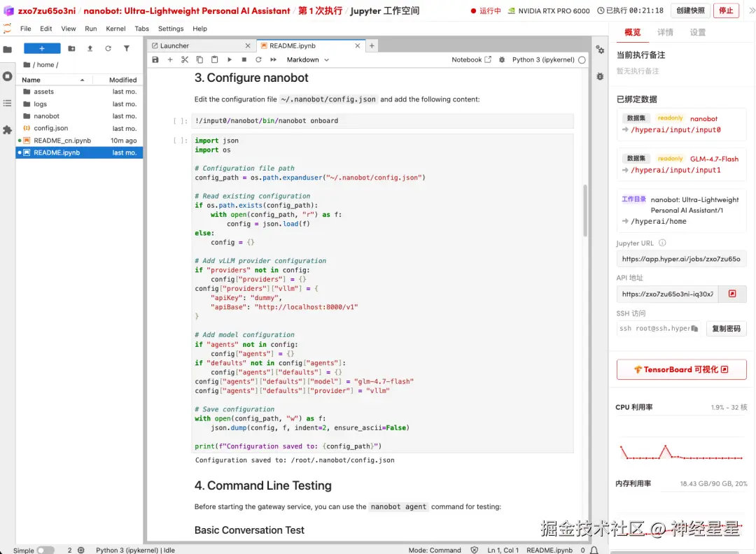
Task: Open Jupyter URL info icon
Action: (x=662, y=243)
